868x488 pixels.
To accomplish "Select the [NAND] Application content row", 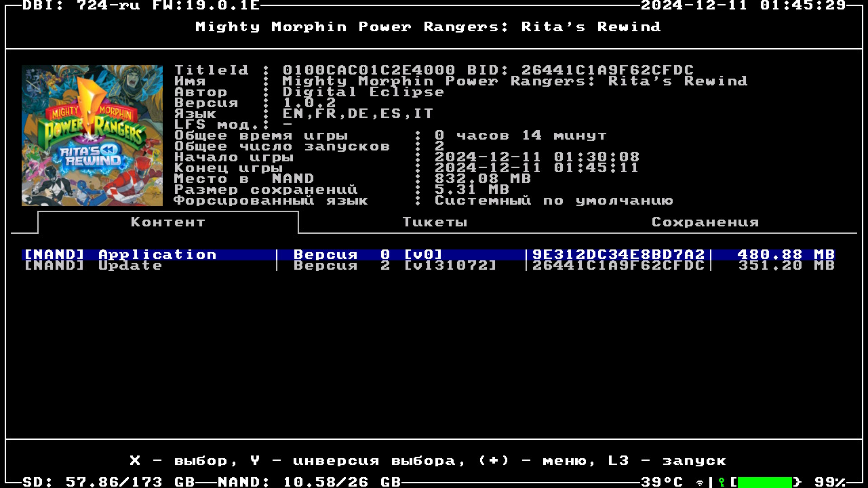I will tap(429, 255).
